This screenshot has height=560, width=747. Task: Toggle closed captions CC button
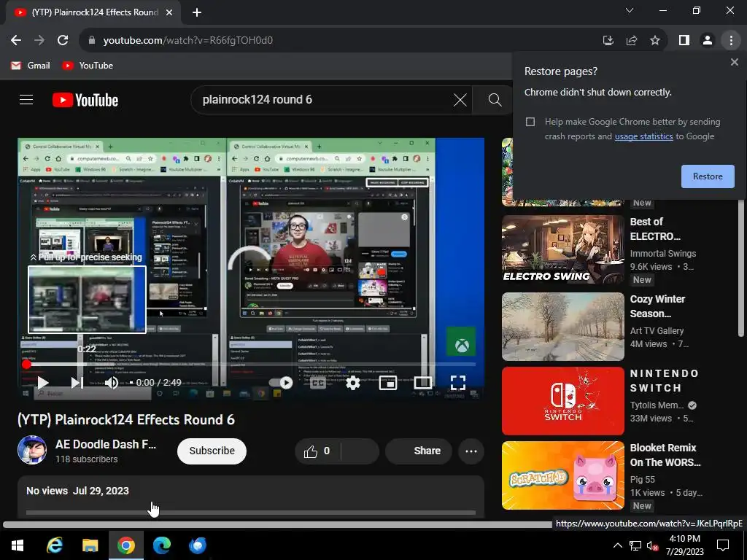(x=318, y=382)
